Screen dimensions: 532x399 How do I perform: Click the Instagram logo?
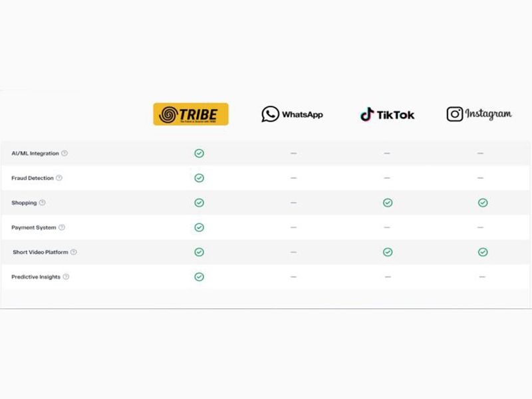pos(479,114)
